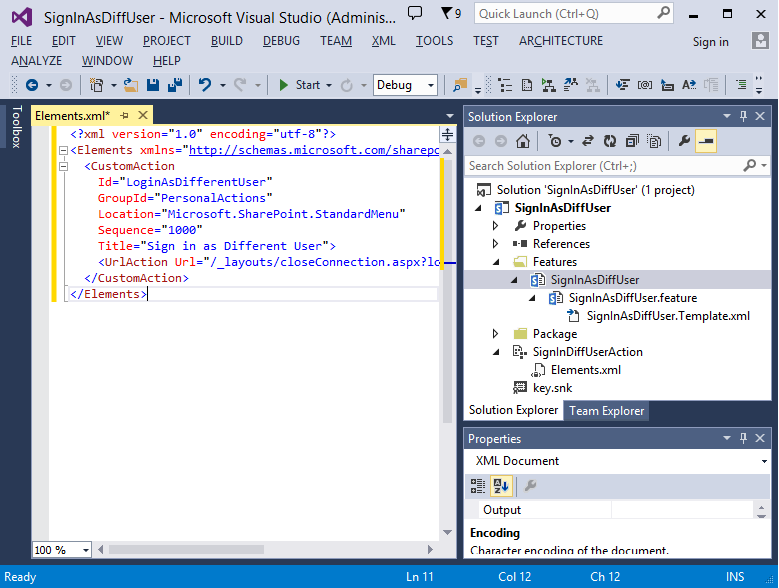
Task: Click the Find in Files toolbar icon
Action: pyautogui.click(x=460, y=85)
